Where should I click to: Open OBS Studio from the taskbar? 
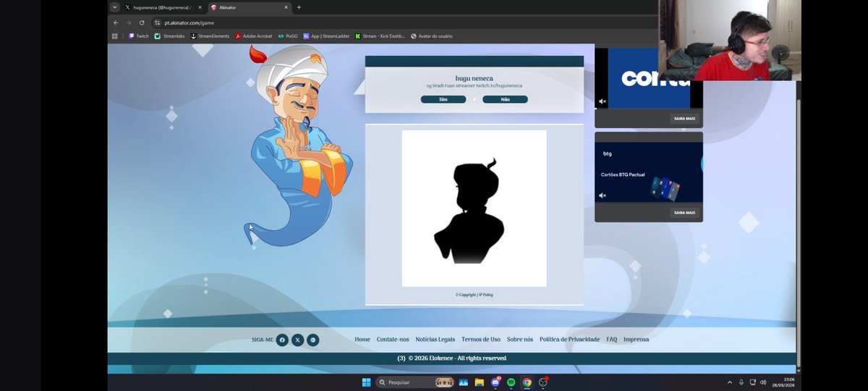tap(543, 382)
